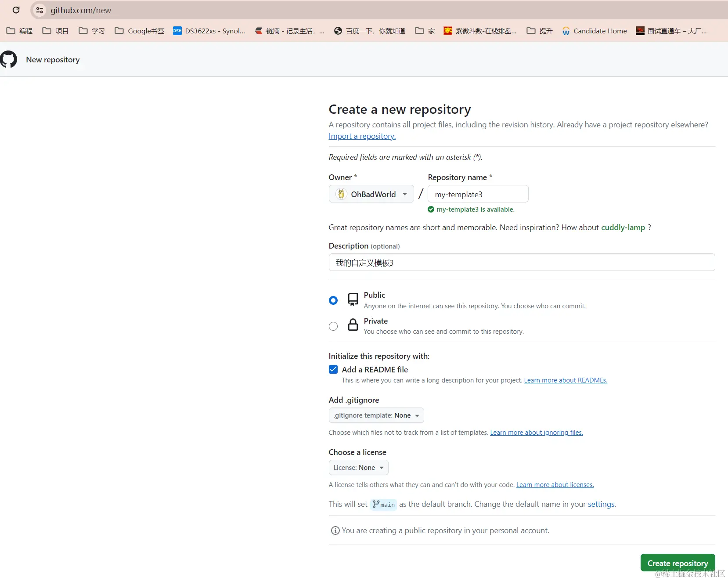Open the 紫微斗数 bookmark

tap(480, 31)
